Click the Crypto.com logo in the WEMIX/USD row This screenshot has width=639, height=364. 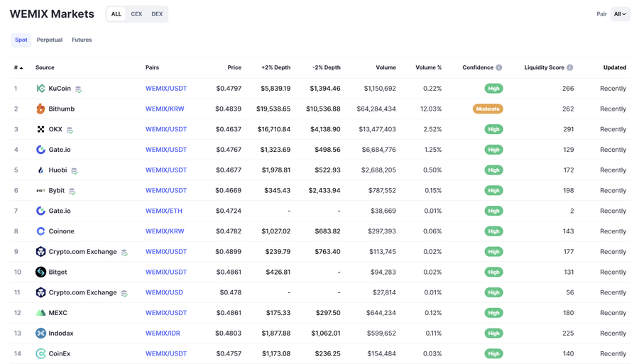40,292
